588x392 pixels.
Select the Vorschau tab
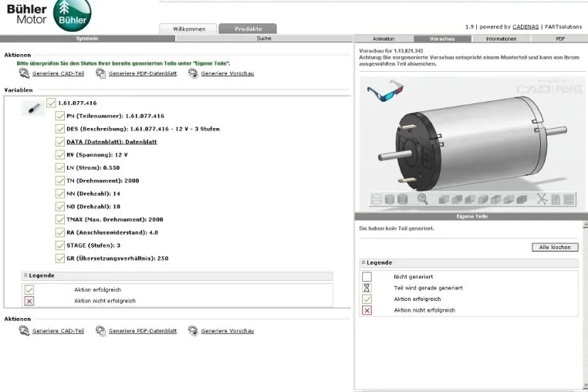442,39
